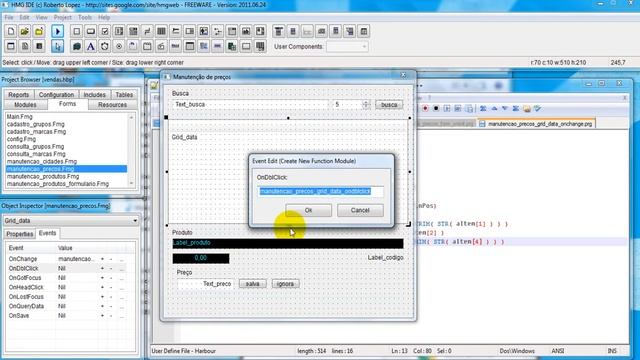Click the salva button on the form

point(252,284)
